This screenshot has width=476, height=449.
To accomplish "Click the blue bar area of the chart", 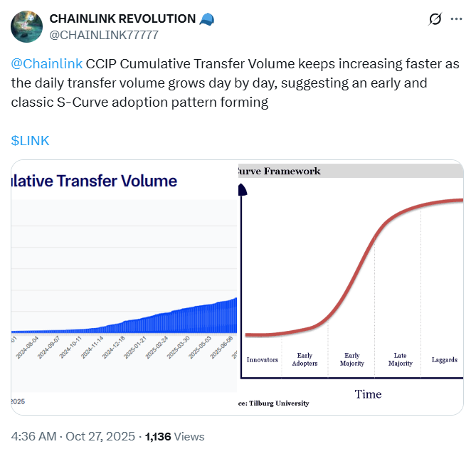I will pyautogui.click(x=178, y=320).
